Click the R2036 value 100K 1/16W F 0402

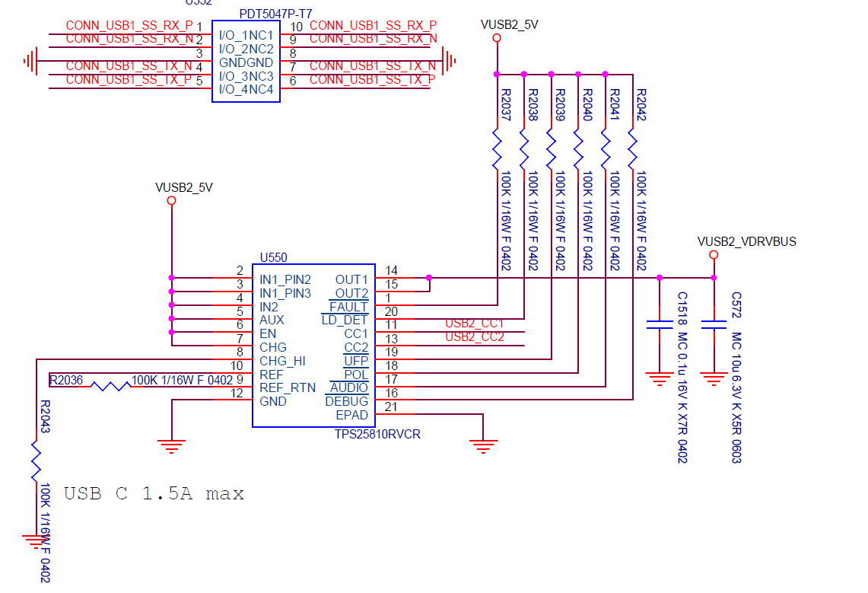(182, 381)
